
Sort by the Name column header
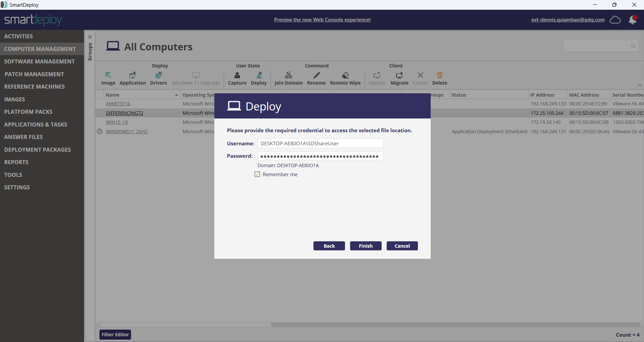click(x=141, y=95)
